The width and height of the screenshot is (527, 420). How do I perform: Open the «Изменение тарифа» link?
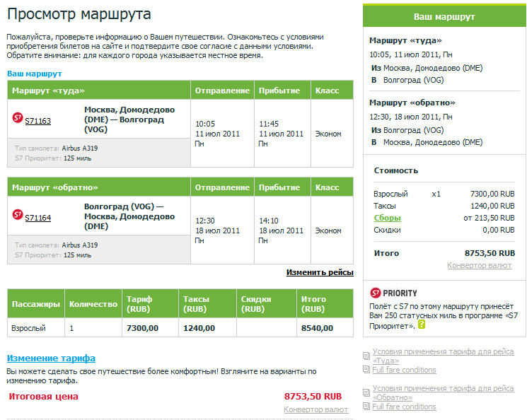click(x=51, y=358)
